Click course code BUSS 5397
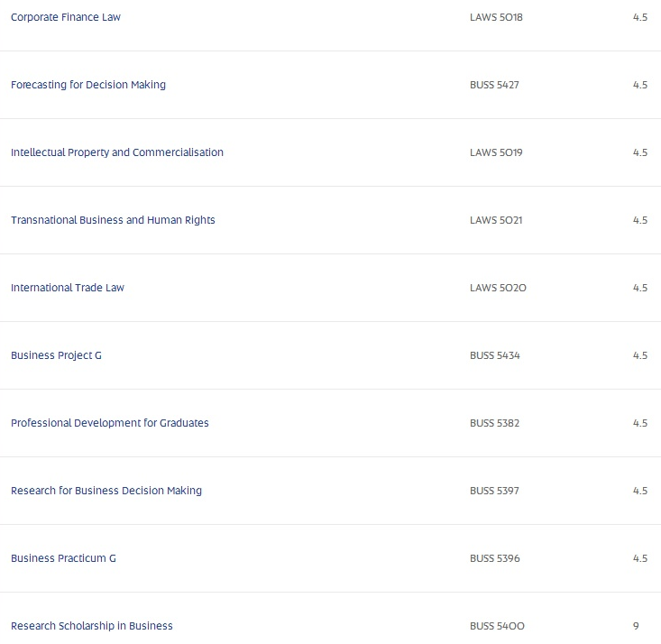This screenshot has width=661, height=644. [x=494, y=491]
